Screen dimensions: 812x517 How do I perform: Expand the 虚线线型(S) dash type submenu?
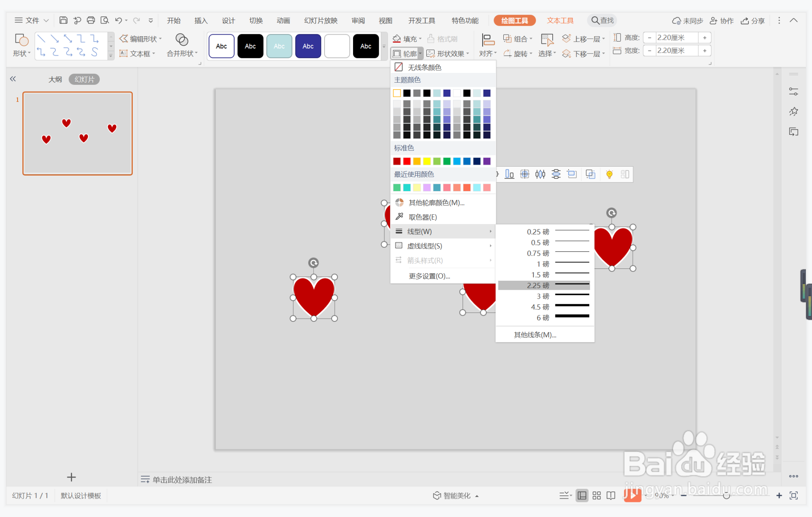click(443, 246)
